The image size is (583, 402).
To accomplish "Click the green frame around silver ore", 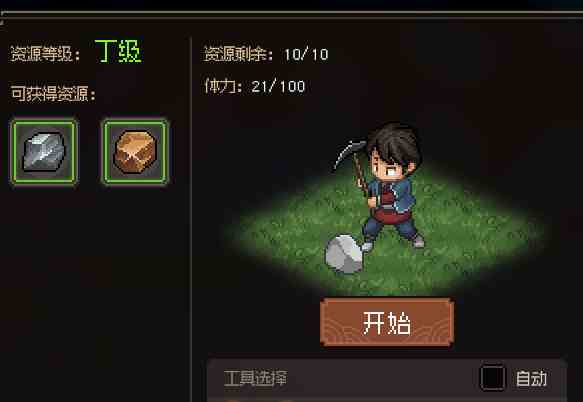I will [x=44, y=152].
